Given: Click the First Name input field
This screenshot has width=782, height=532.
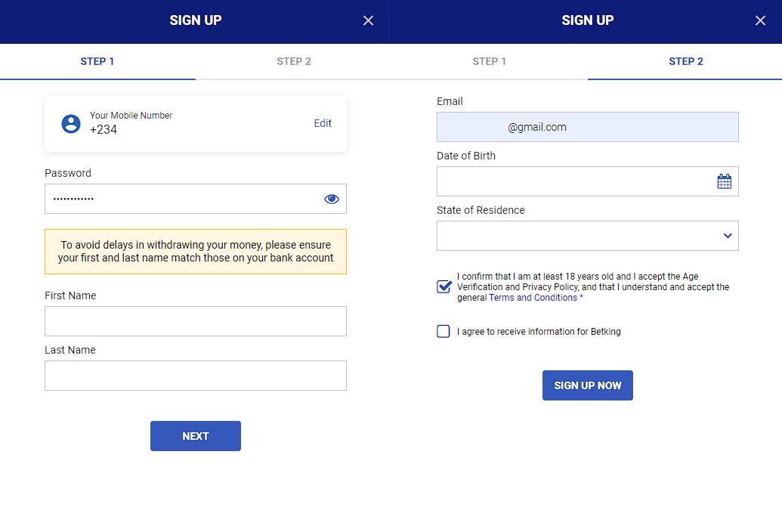Looking at the screenshot, I should point(195,320).
